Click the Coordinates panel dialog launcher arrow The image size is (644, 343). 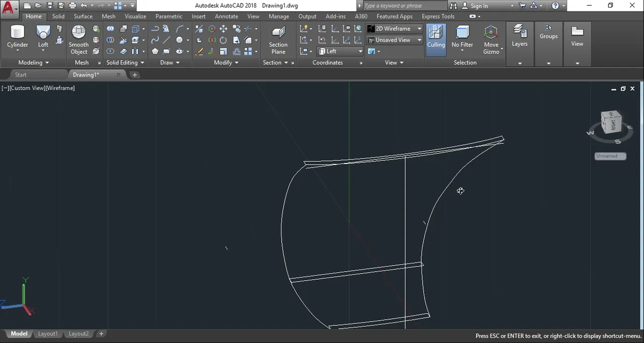click(x=361, y=63)
